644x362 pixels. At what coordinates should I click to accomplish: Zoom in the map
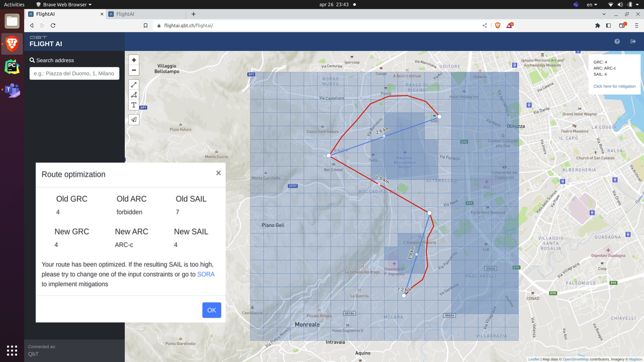click(134, 60)
